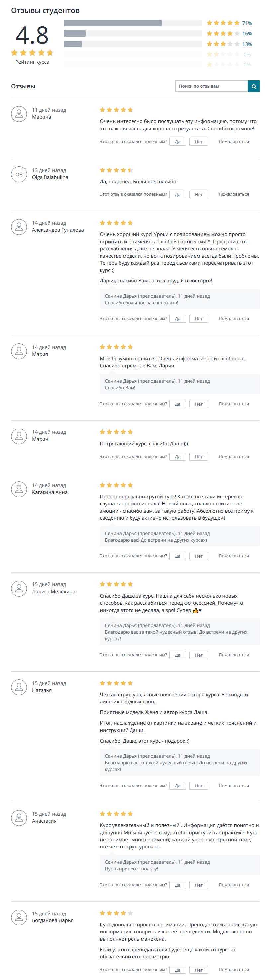Click 'Пожаловаться' on Марин's review
The width and height of the screenshot is (265, 980).
point(234,456)
